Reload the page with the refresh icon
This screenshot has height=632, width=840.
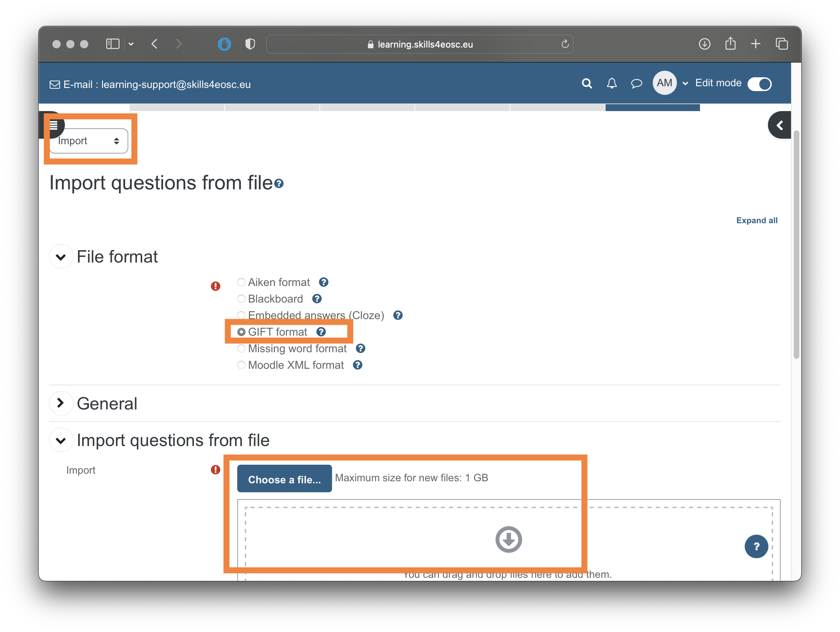click(x=565, y=44)
